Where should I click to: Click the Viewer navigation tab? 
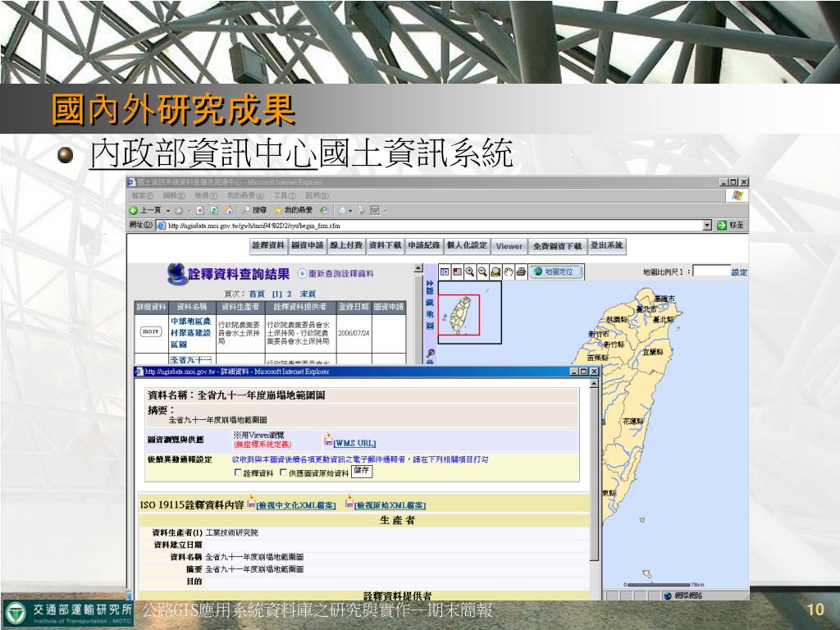pos(509,246)
